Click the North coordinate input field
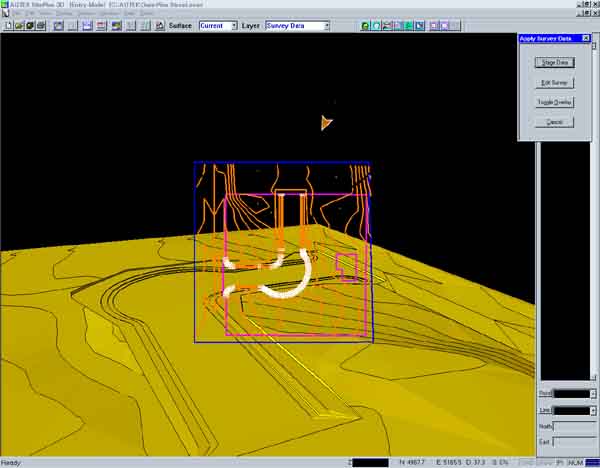The height and width of the screenshot is (468, 600). coord(575,427)
